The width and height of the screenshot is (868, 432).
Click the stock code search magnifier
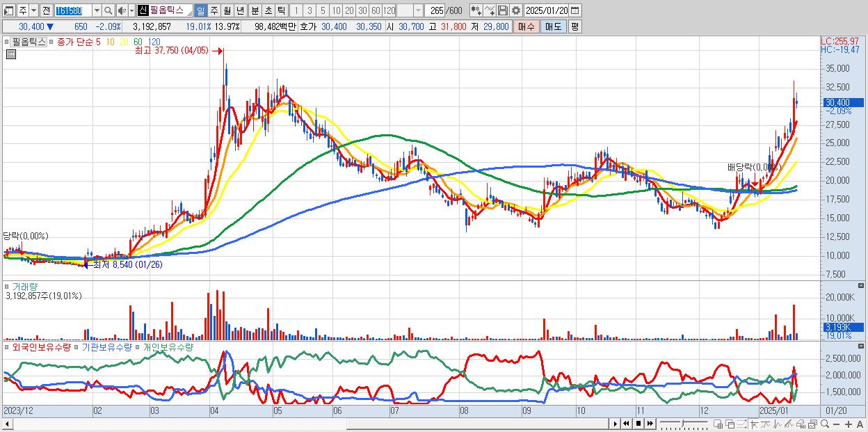(x=108, y=10)
